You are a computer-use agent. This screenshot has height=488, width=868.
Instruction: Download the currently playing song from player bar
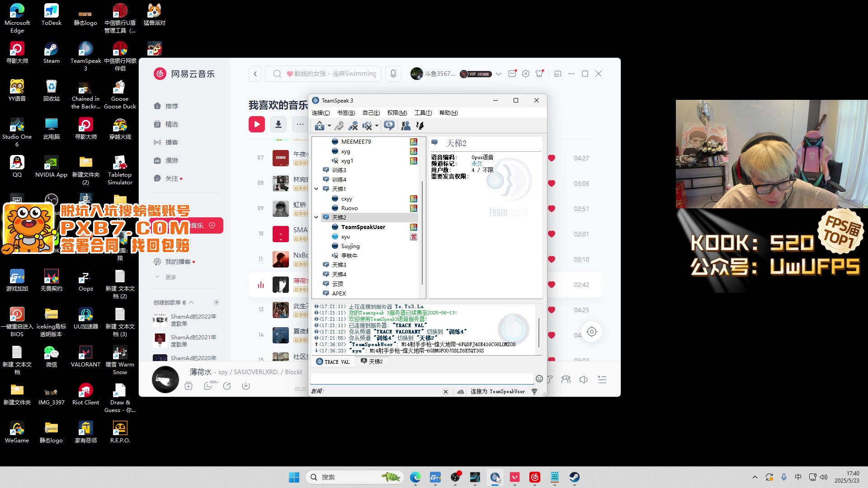(246, 386)
